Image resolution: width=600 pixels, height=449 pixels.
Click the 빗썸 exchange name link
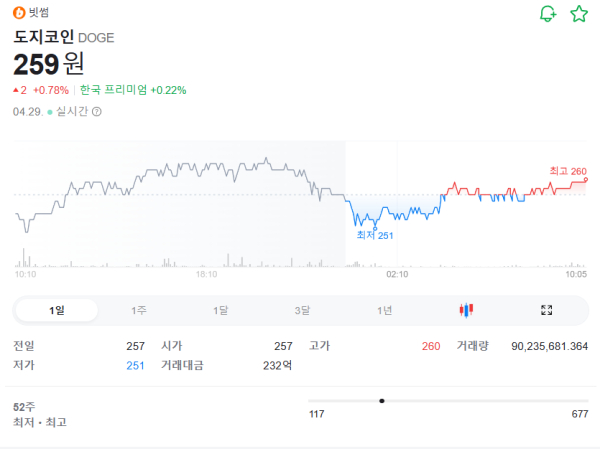(39, 13)
